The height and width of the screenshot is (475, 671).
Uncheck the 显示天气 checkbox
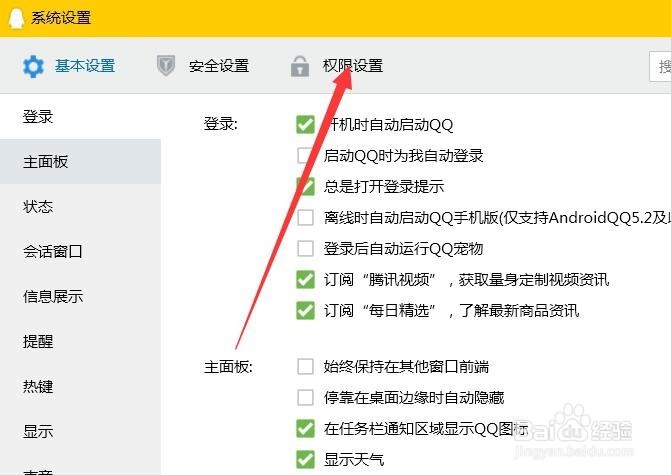[x=305, y=460]
